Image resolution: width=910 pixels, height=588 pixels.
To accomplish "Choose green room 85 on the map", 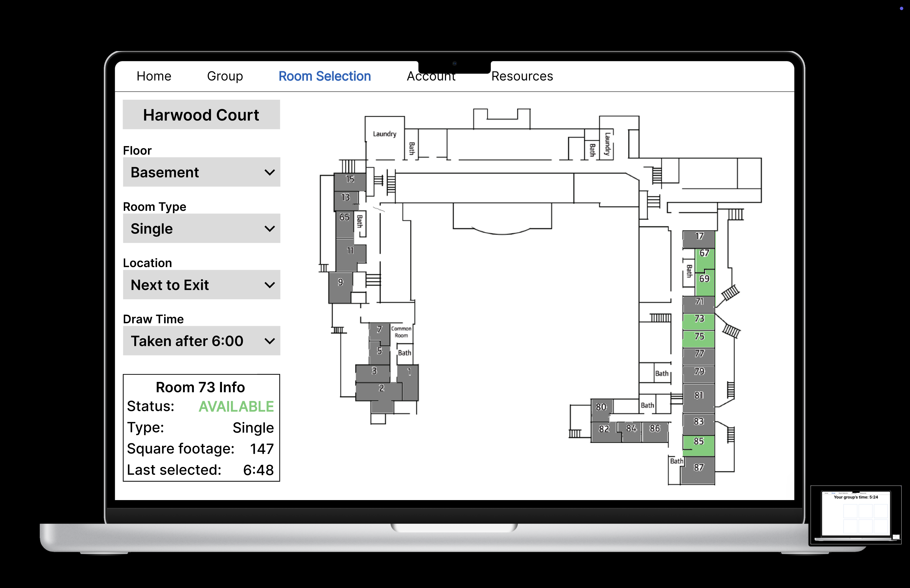I will tap(699, 445).
